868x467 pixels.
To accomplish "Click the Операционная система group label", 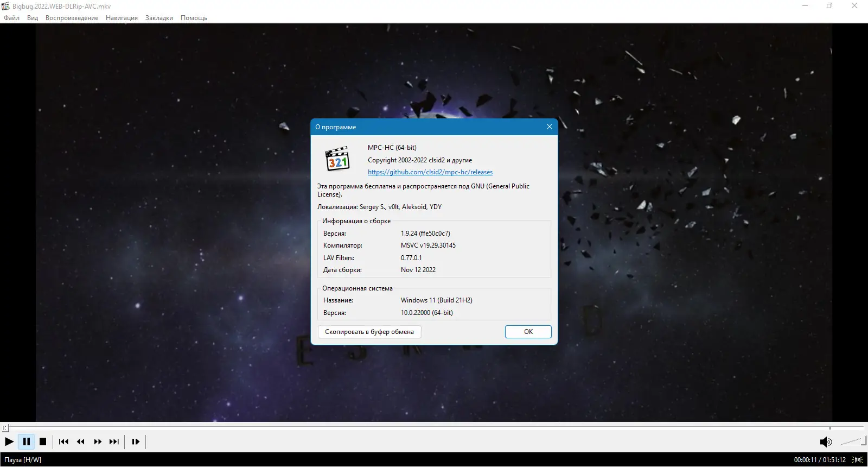I will [358, 288].
